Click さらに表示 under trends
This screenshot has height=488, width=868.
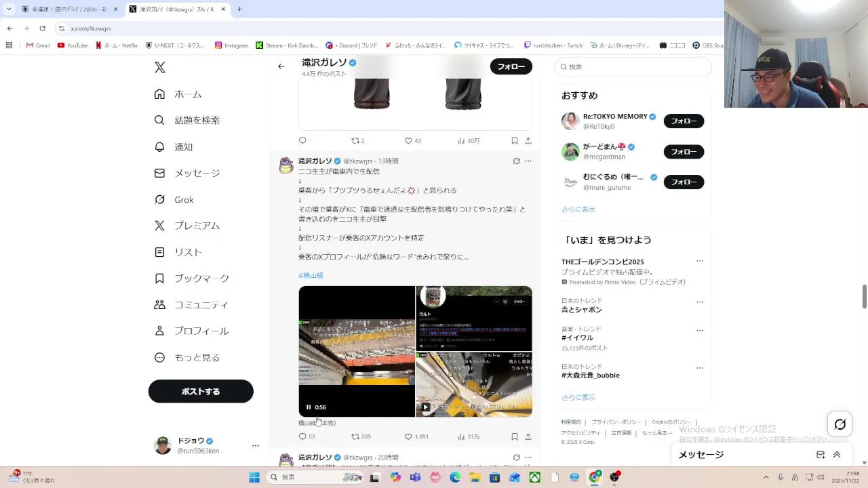[x=578, y=397]
